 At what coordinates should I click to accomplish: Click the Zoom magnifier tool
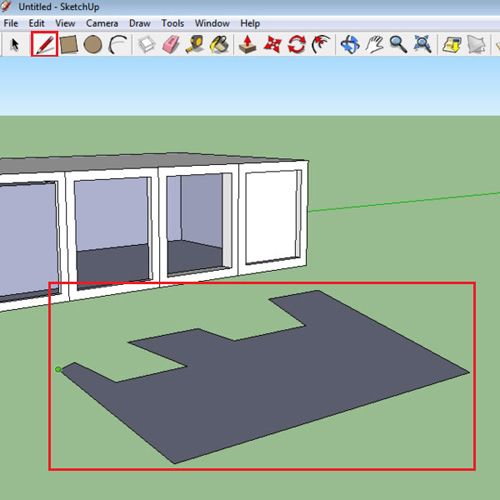click(x=398, y=44)
